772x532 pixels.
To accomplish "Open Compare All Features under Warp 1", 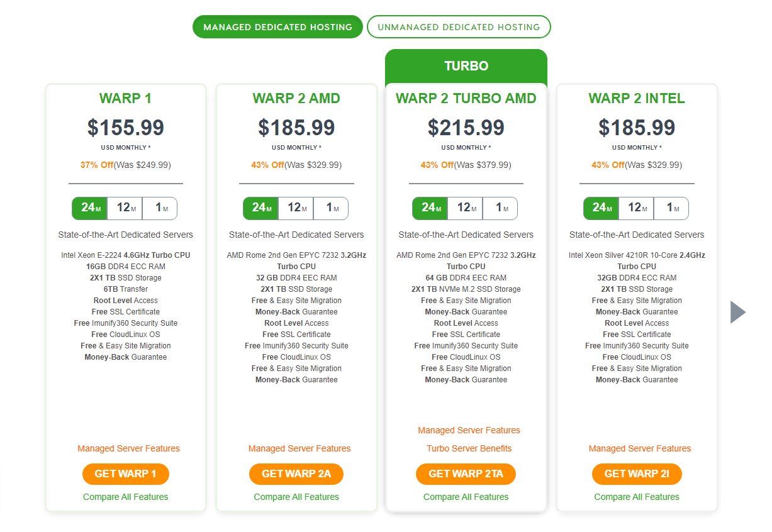I will pos(125,496).
